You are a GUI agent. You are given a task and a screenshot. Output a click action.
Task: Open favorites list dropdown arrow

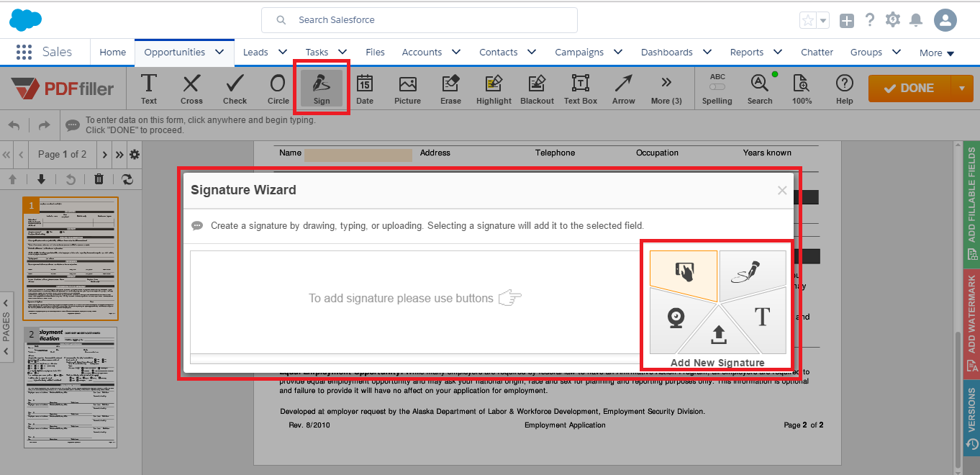823,20
